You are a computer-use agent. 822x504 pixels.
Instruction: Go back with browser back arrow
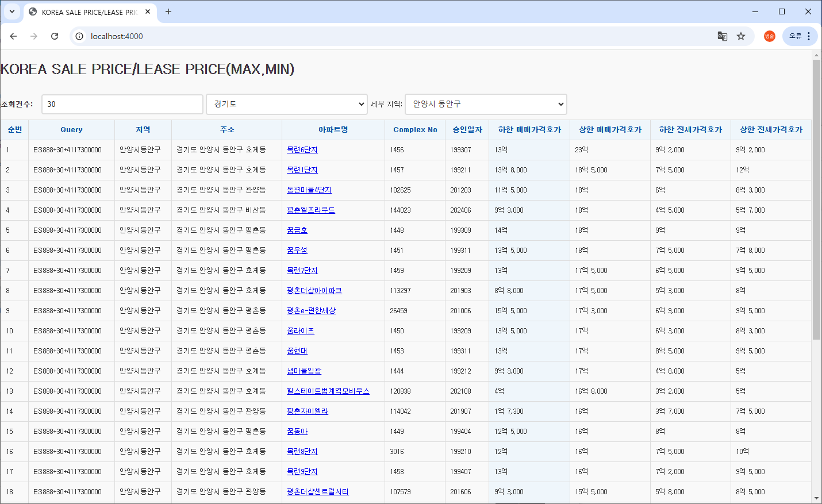13,36
